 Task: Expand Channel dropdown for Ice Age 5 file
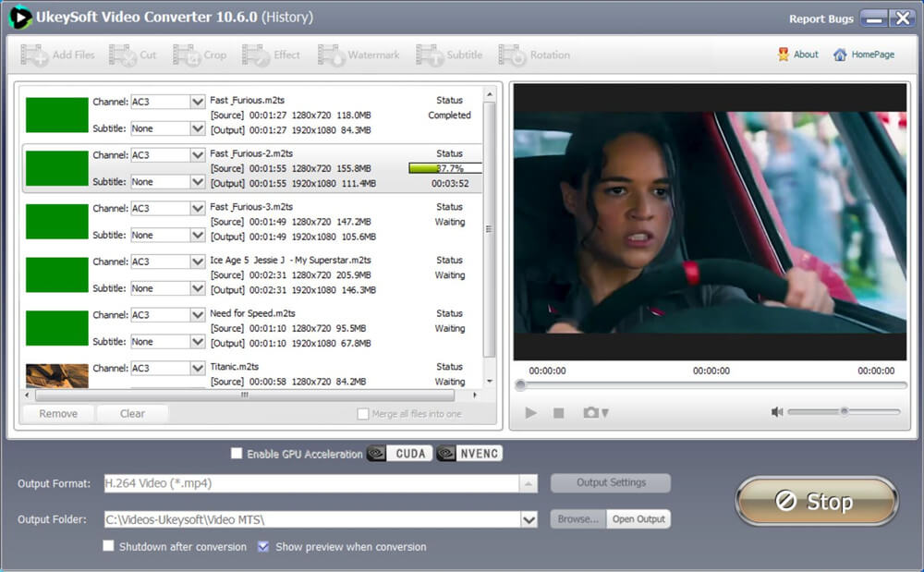pos(198,262)
